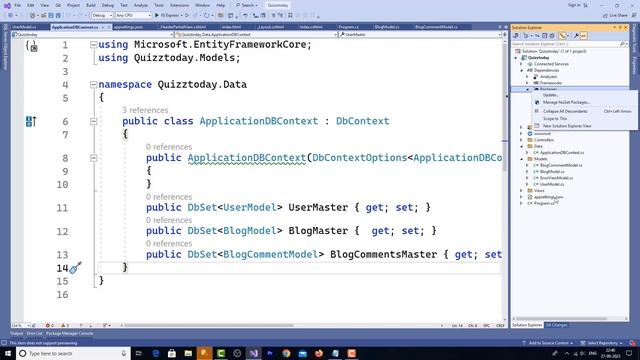Click Properties wrench icon in Solution Explorer

576,36
